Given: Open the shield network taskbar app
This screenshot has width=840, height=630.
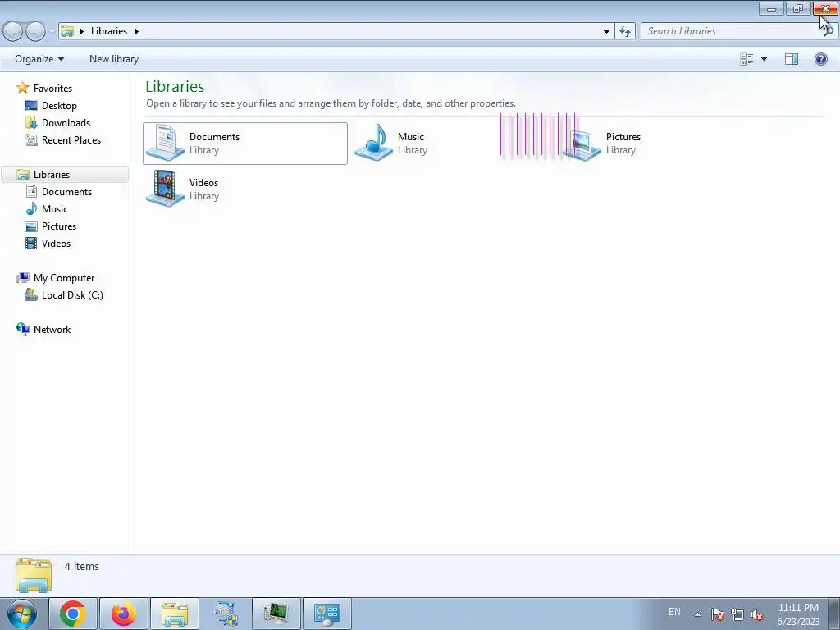Looking at the screenshot, I should click(226, 614).
